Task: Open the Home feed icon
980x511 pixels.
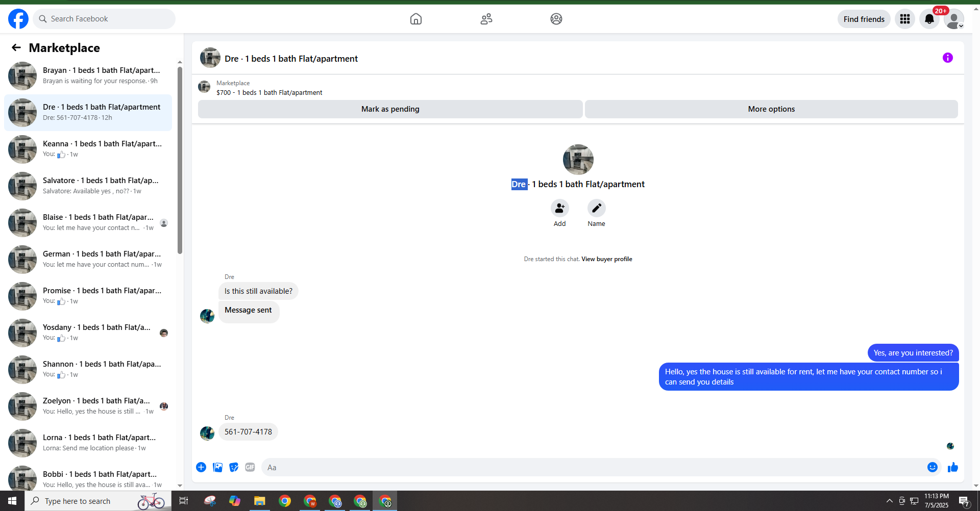Action: 416,19
